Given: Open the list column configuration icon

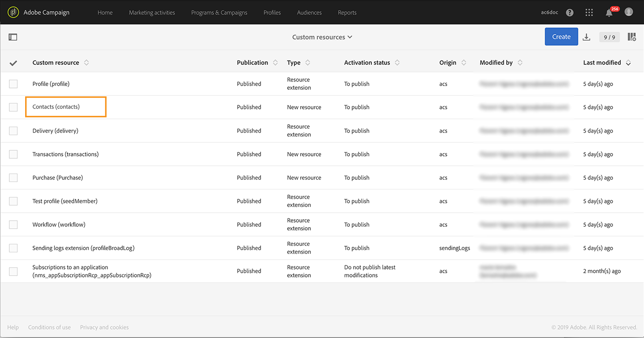Looking at the screenshot, I should [631, 37].
